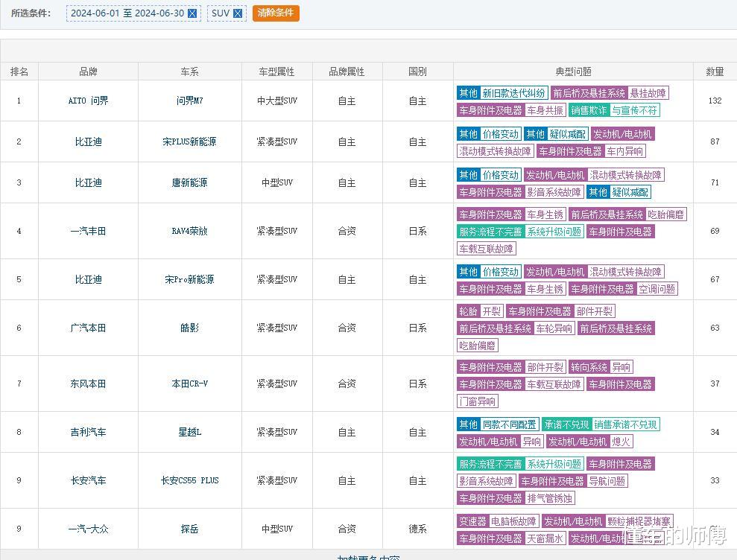Click 中大型SUV in the 问界M7 row

(277, 101)
